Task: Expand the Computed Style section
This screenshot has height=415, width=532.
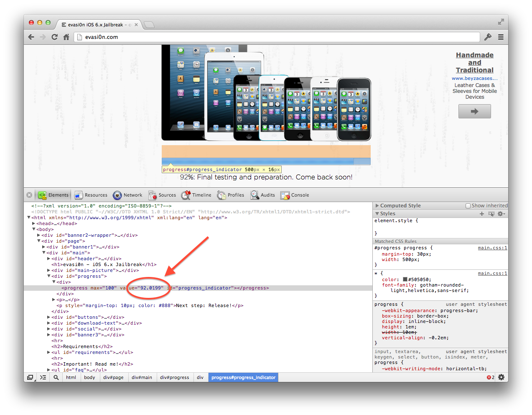Action: click(377, 206)
